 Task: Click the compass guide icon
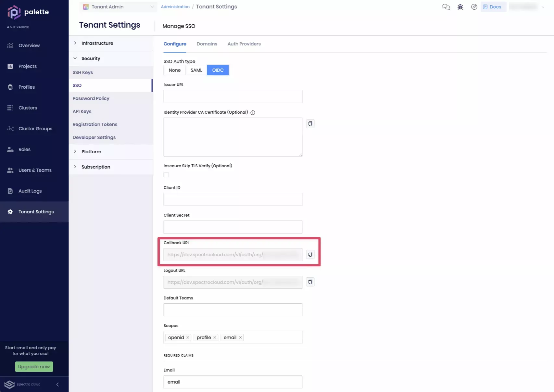474,7
